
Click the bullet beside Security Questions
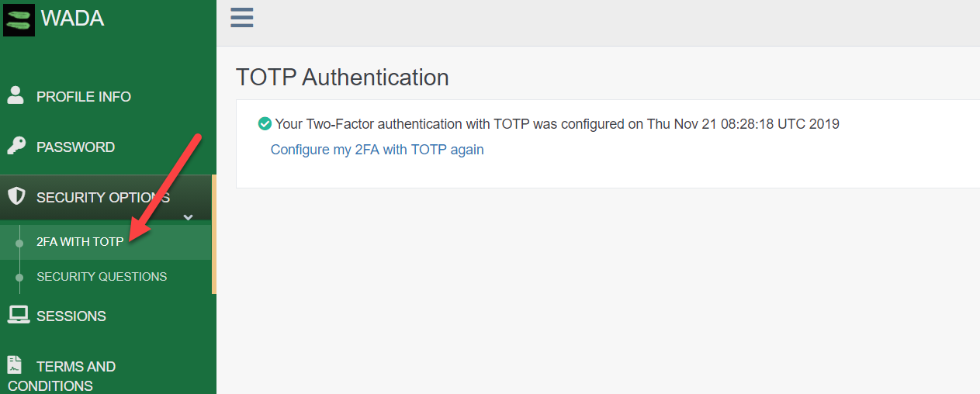tap(19, 277)
